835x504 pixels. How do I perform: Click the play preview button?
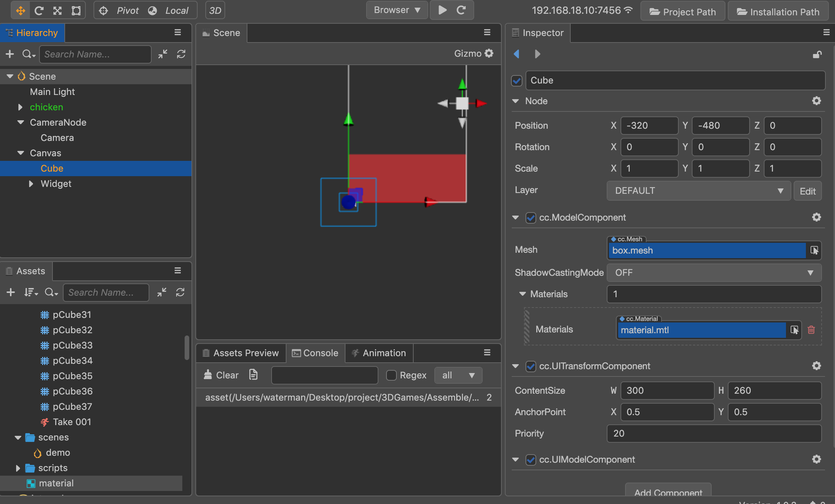[442, 10]
